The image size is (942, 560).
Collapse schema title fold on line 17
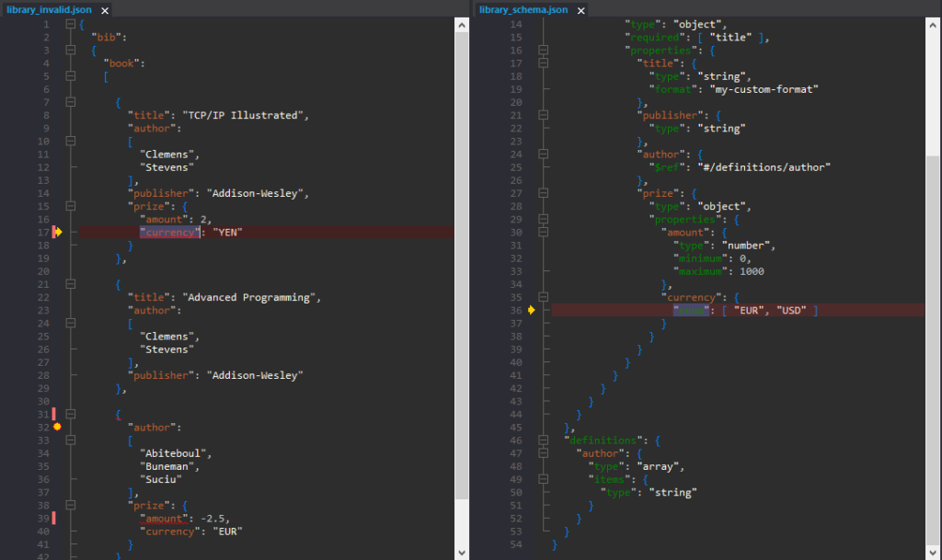(x=543, y=63)
